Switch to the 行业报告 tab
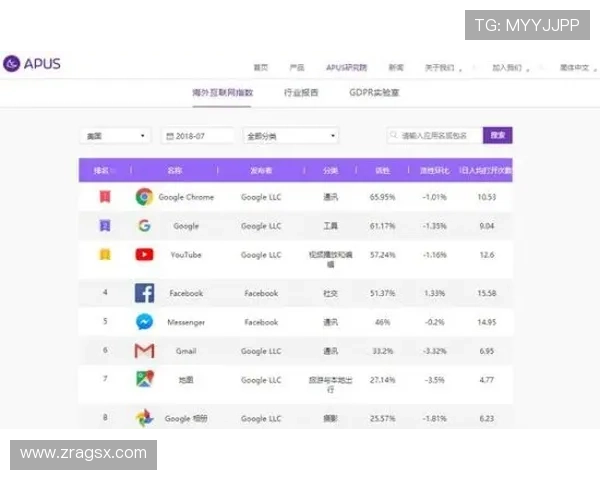The image size is (600, 480). click(301, 93)
